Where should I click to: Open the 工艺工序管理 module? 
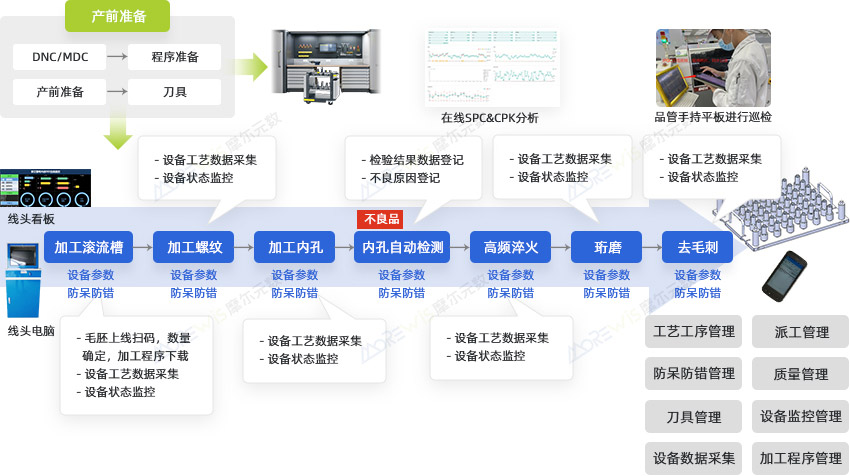click(x=694, y=332)
